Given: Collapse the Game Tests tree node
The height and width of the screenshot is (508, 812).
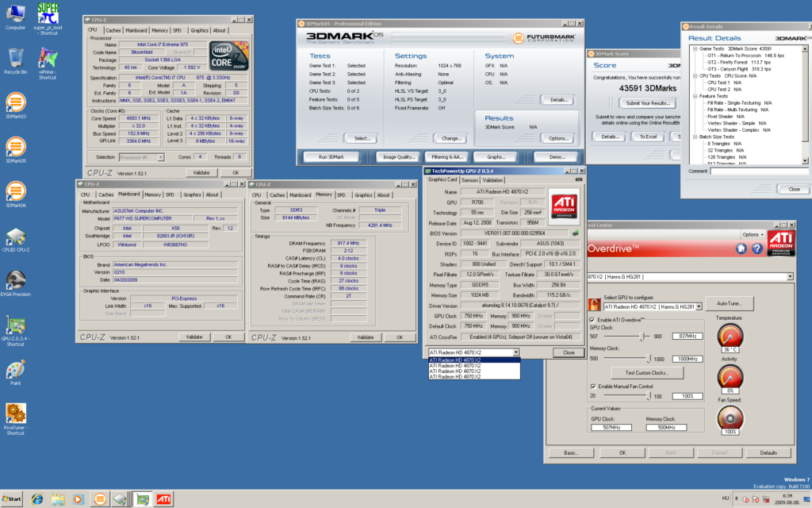Looking at the screenshot, I should pos(695,48).
